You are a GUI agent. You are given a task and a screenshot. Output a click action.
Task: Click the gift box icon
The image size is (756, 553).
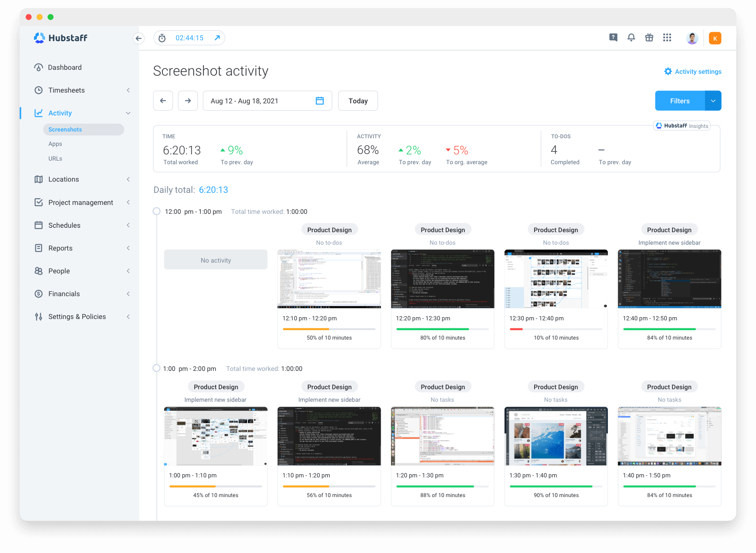[x=649, y=38]
